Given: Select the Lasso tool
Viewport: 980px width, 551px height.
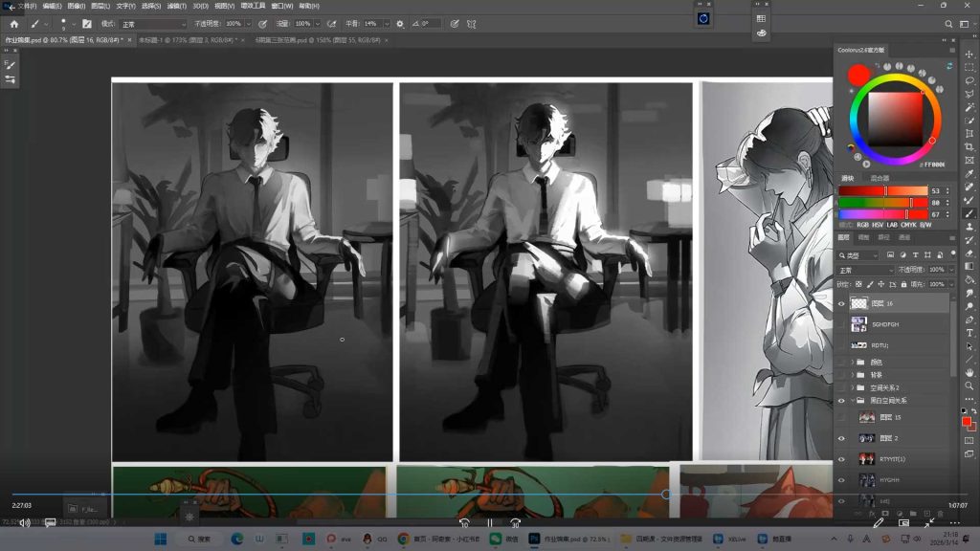Looking at the screenshot, I should click(969, 81).
